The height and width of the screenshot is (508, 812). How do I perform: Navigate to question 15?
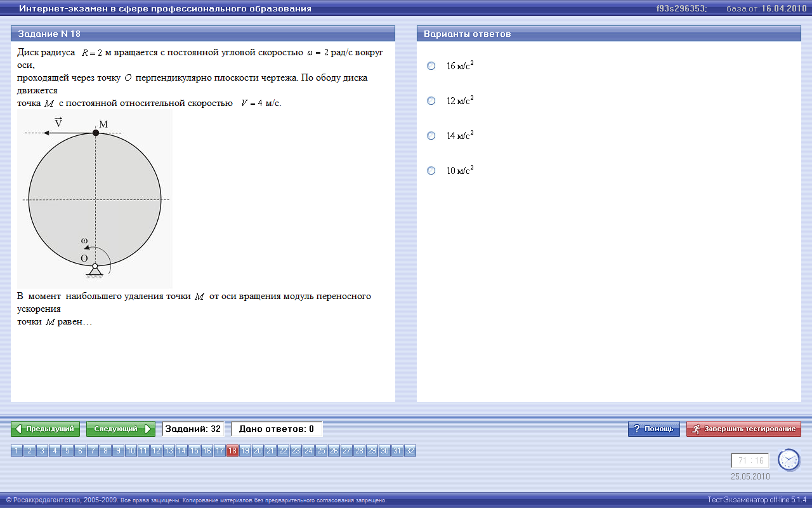pos(194,451)
